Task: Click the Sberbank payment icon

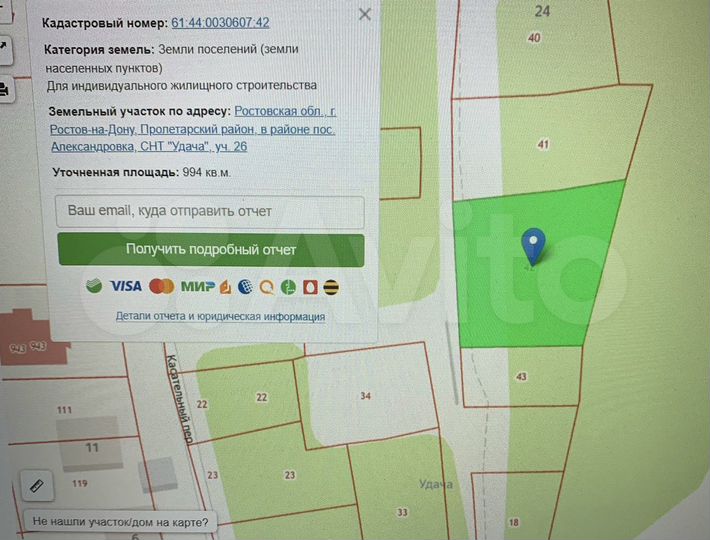Action: [94, 286]
